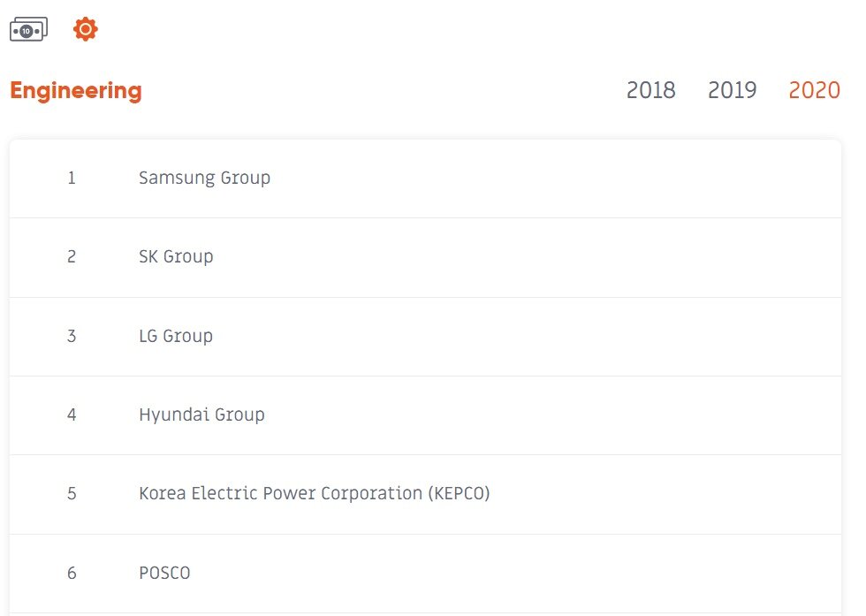The width and height of the screenshot is (866, 616).
Task: Select the orange gear Engineering icon
Action: coord(86,29)
